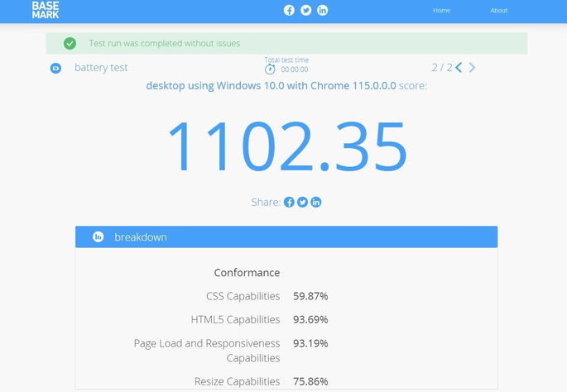The image size is (567, 392).
Task: Click the breakdown chart icon
Action: click(x=98, y=237)
